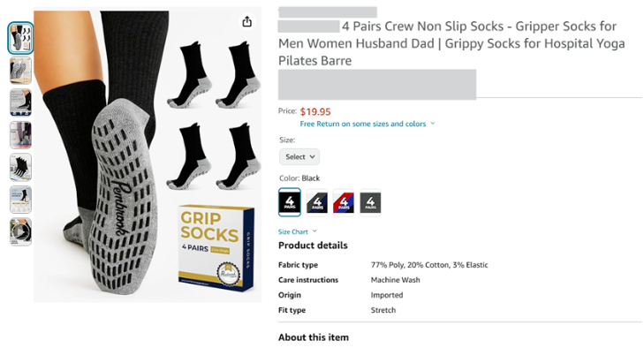Click the share icon on product image
The height and width of the screenshot is (348, 644).
(246, 21)
